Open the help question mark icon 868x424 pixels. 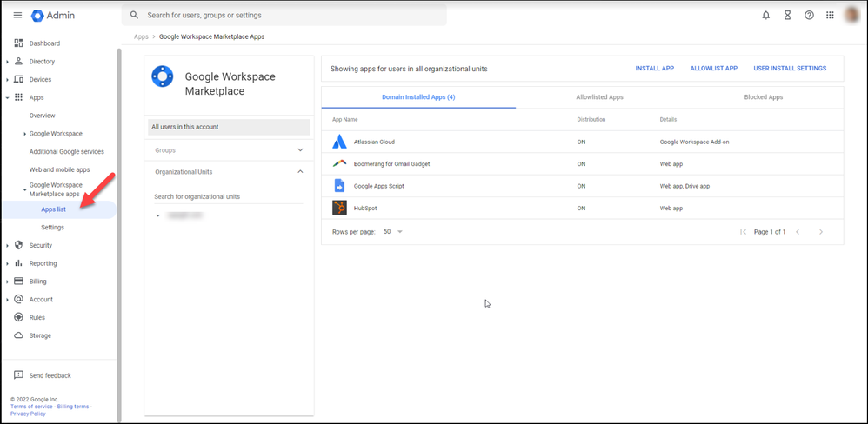[x=809, y=16]
